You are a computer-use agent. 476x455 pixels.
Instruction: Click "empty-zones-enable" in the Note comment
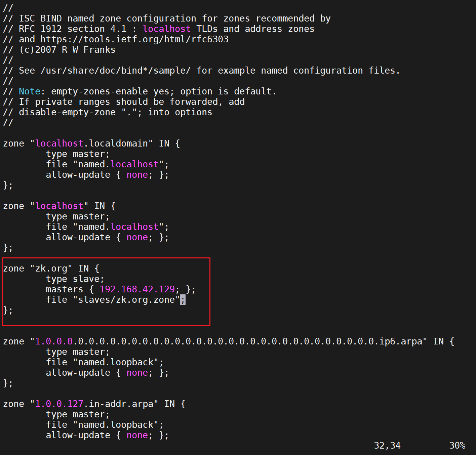[100, 91]
